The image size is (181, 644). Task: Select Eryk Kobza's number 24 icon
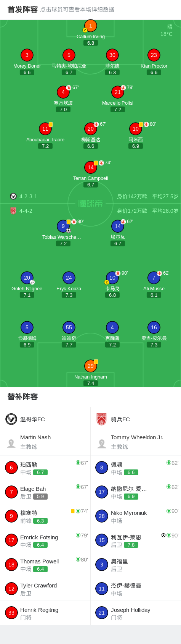point(69,278)
